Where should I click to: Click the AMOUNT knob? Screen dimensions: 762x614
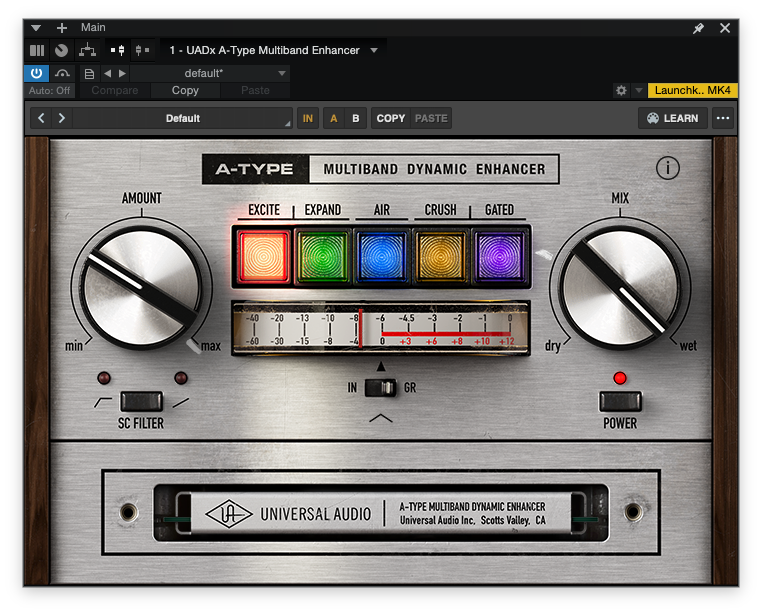pos(141,288)
